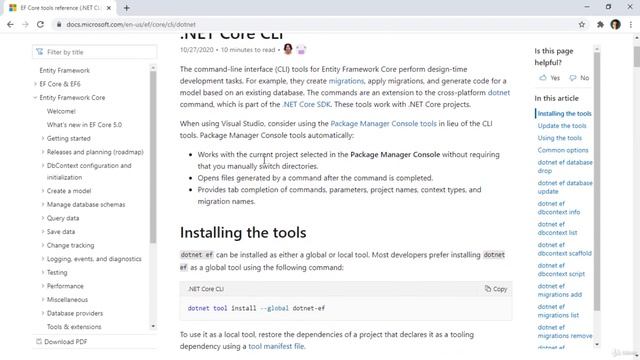Jump to dotnet ef dbcontext info
This screenshot has height=360, width=640.
559,208
